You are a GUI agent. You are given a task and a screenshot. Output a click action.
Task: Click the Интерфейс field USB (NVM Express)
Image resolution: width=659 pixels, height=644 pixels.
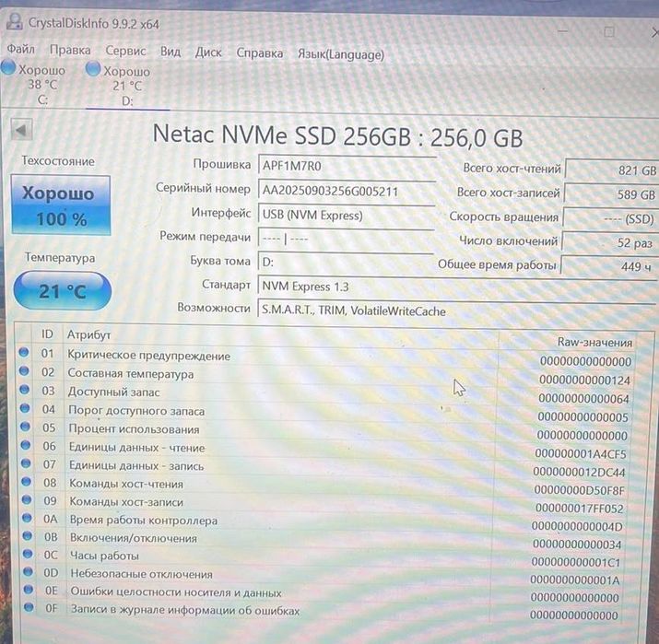point(347,216)
